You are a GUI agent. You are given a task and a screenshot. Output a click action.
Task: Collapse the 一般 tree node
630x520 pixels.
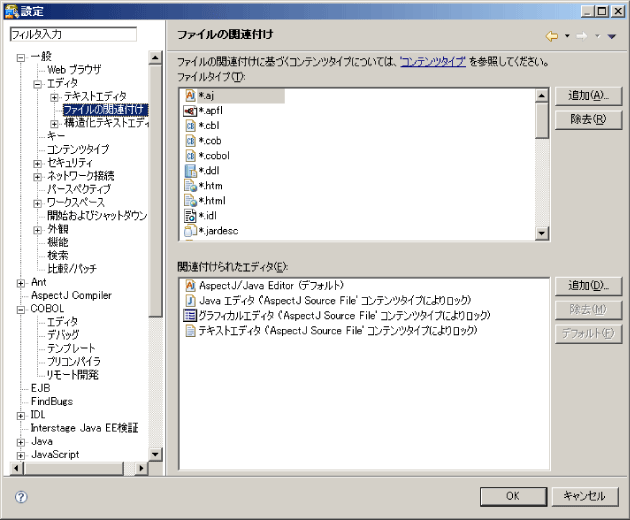(x=20, y=58)
